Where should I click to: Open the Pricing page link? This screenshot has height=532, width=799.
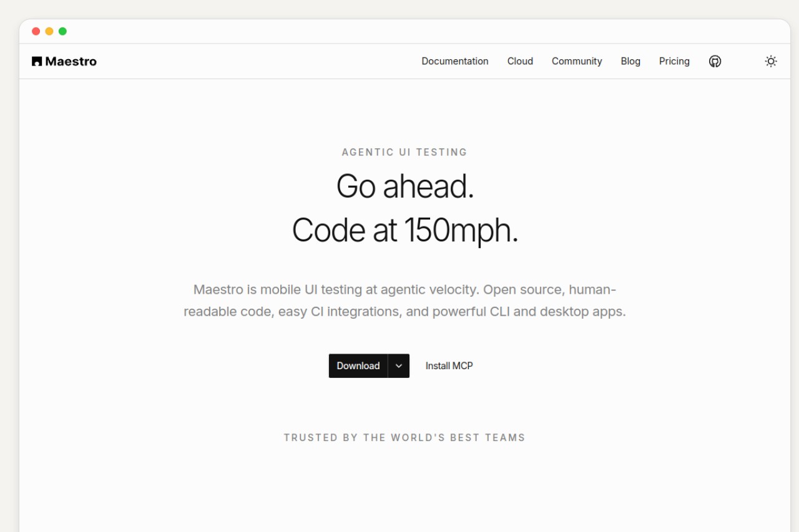coord(674,61)
